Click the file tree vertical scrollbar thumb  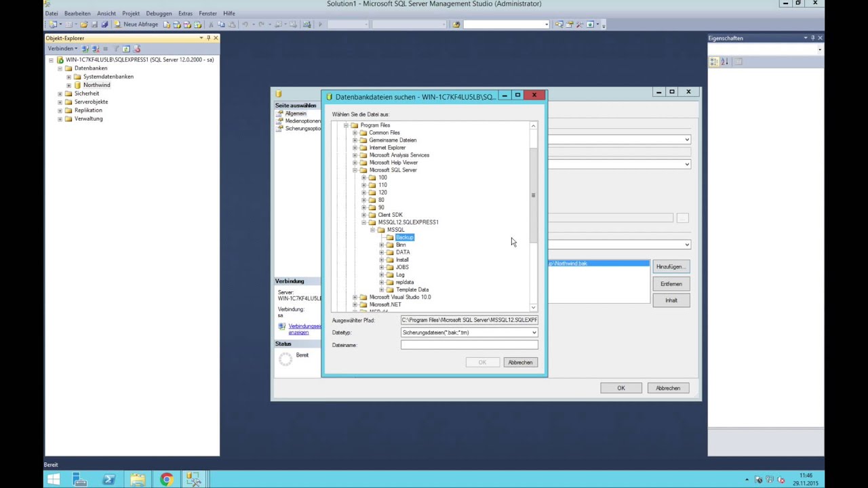tap(533, 195)
